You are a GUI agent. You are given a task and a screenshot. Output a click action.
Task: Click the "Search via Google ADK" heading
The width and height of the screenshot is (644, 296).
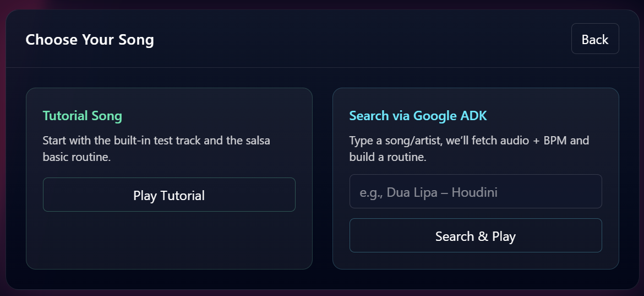coord(418,116)
